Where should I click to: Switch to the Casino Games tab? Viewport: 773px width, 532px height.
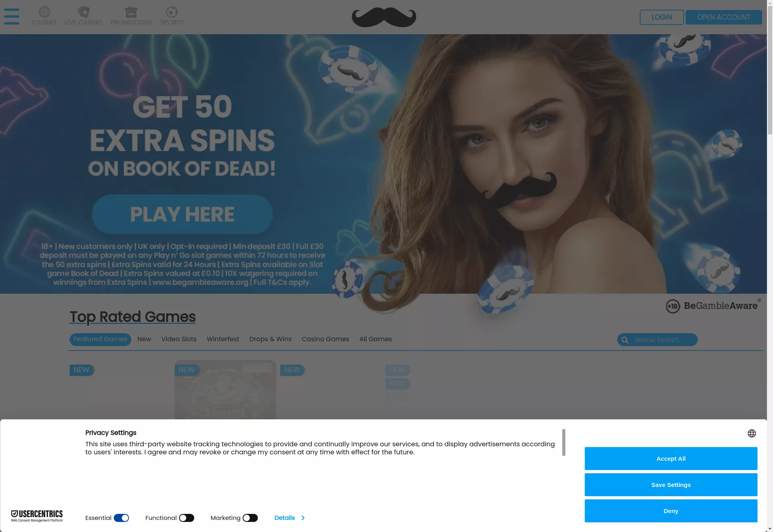point(325,339)
